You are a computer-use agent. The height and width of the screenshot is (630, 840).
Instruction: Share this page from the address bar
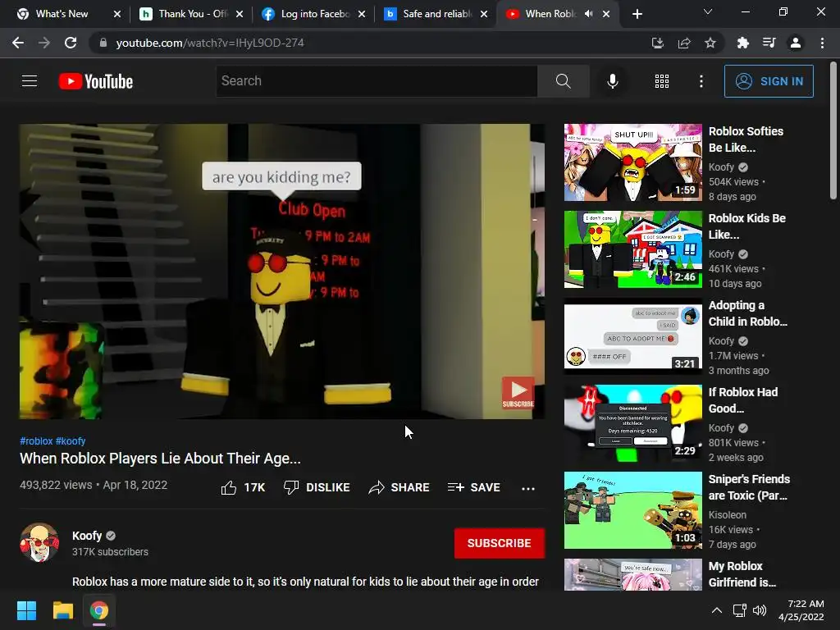tap(684, 43)
